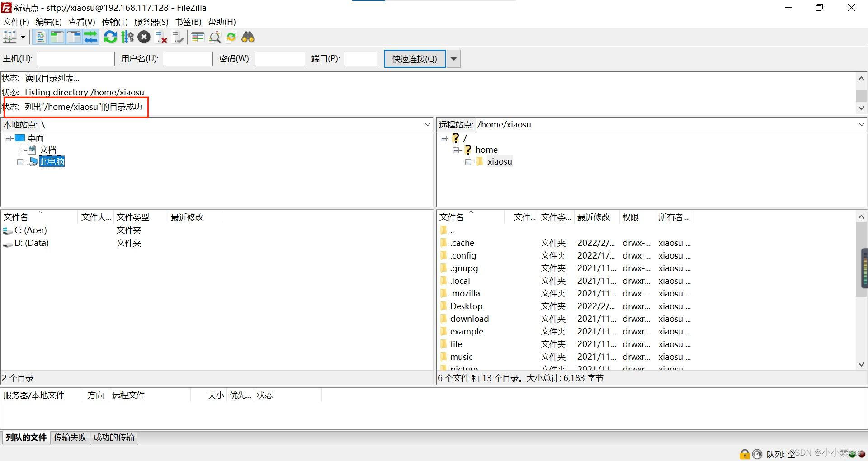Enable directory comparison mode
This screenshot has height=461, width=868.
[x=214, y=37]
